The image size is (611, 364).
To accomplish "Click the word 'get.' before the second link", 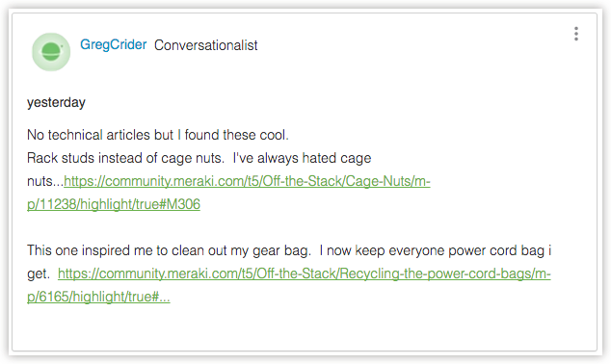I will pyautogui.click(x=39, y=273).
